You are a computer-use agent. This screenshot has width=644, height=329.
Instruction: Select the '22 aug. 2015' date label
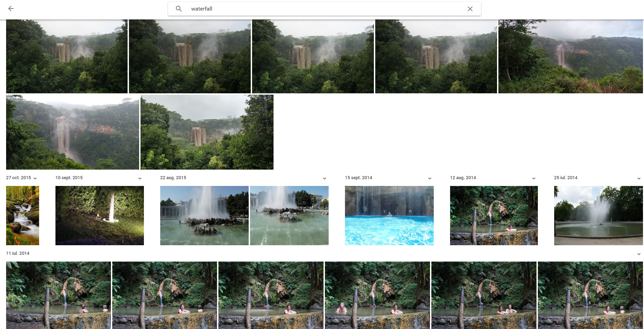173,178
